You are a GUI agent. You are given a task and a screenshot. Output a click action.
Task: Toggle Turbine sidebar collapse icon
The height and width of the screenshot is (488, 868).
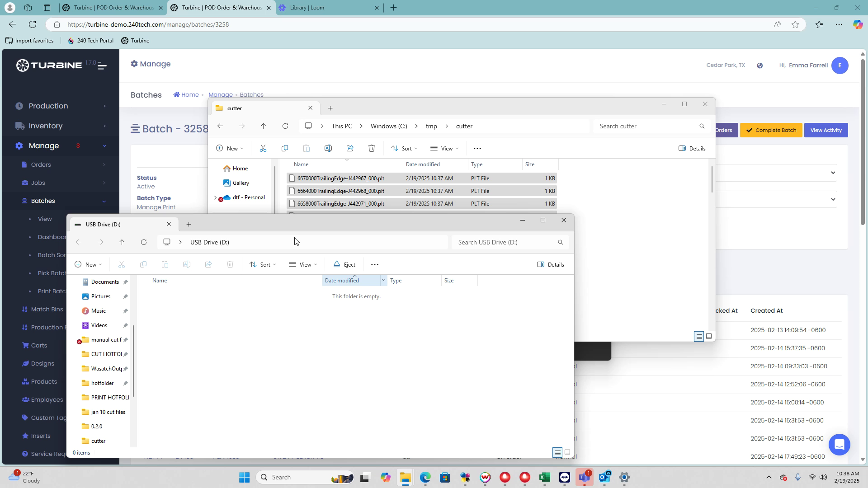pyautogui.click(x=102, y=66)
